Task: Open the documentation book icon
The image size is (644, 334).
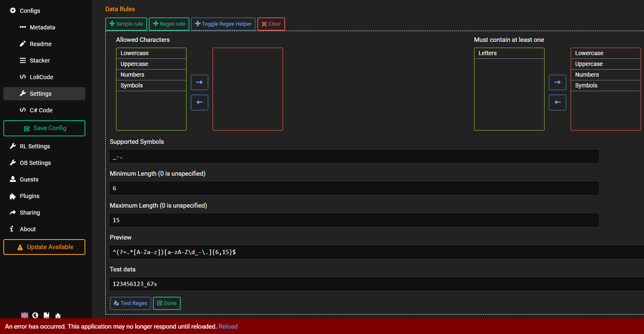Action: click(x=46, y=315)
